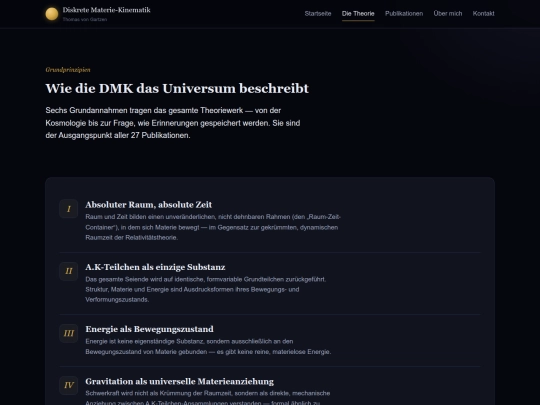This screenshot has height=405, width=540.
Task: Click description starting 'Raum und Zeit bilden'
Action: [213, 227]
